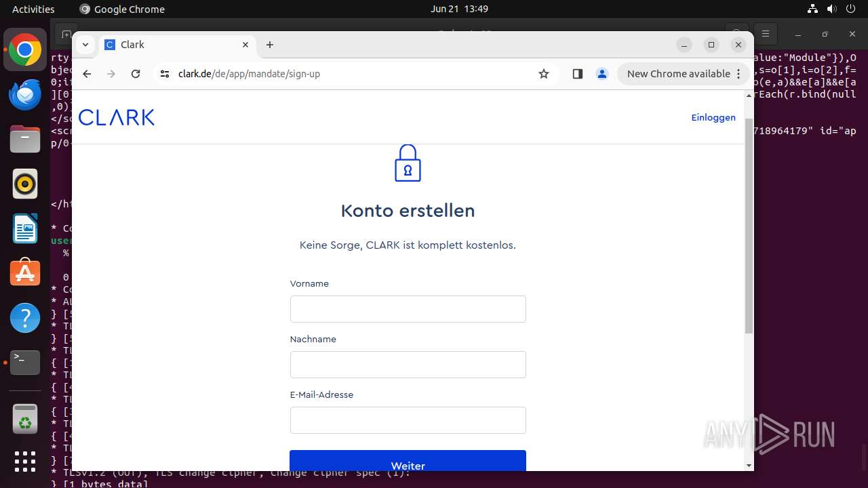Viewport: 868px width, 488px height.
Task: Click the Weiter button
Action: pos(408,461)
